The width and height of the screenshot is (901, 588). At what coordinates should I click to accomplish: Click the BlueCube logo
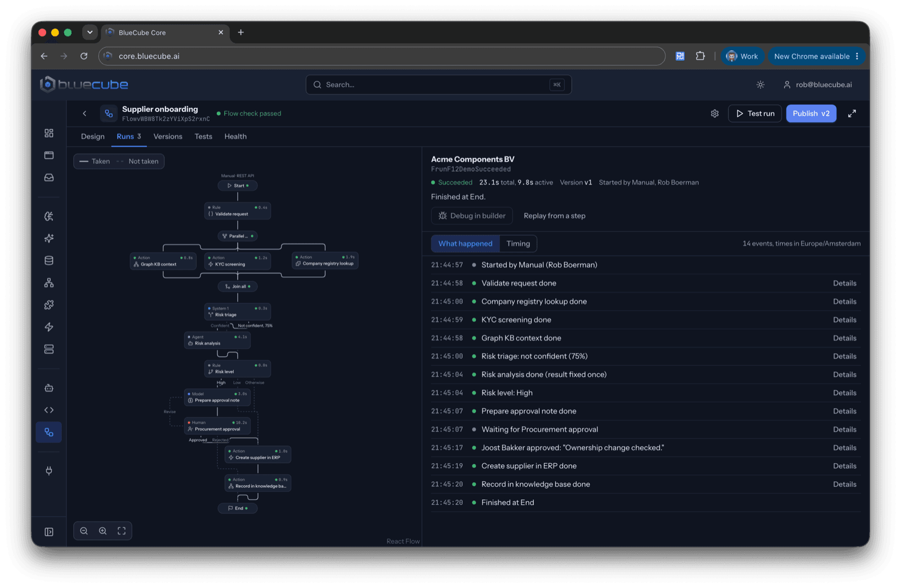coord(84,84)
